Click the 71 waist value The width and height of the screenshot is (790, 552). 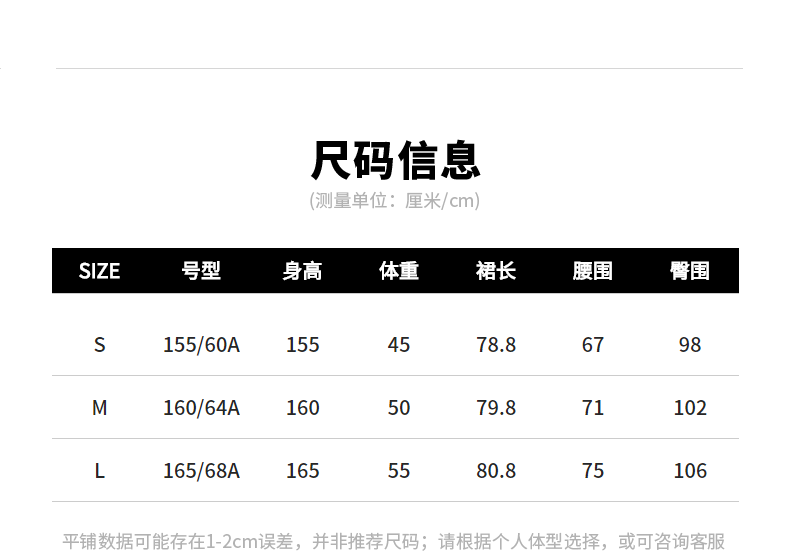point(592,408)
